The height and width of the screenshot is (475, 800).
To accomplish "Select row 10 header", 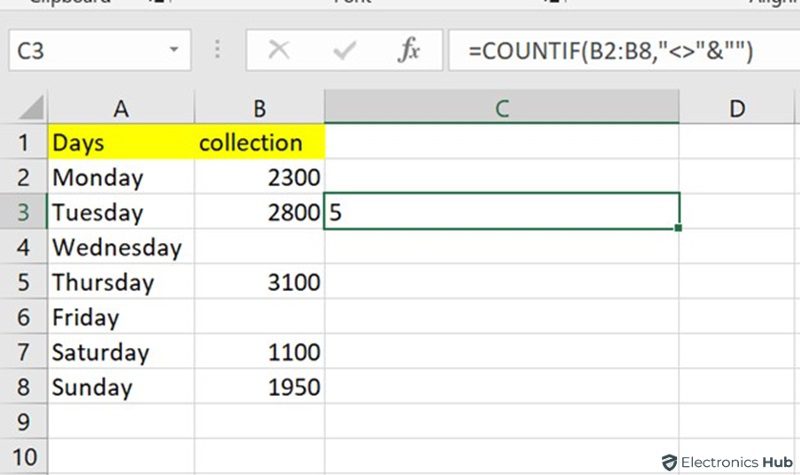I will (23, 457).
